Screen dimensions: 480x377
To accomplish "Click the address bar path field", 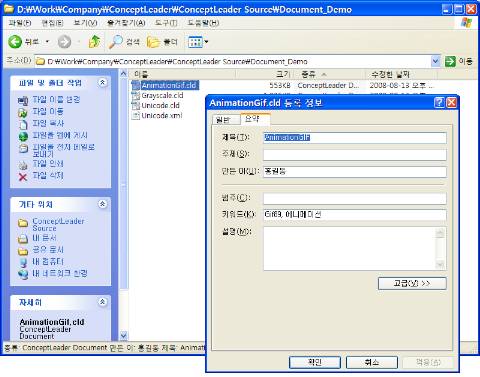I will click(x=233, y=61).
